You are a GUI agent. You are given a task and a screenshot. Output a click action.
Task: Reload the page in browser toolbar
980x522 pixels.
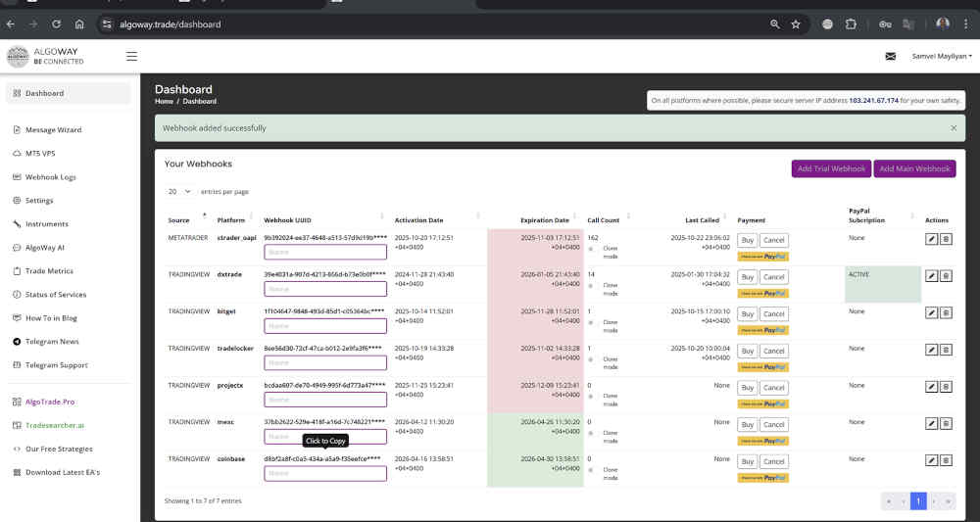coord(56,24)
